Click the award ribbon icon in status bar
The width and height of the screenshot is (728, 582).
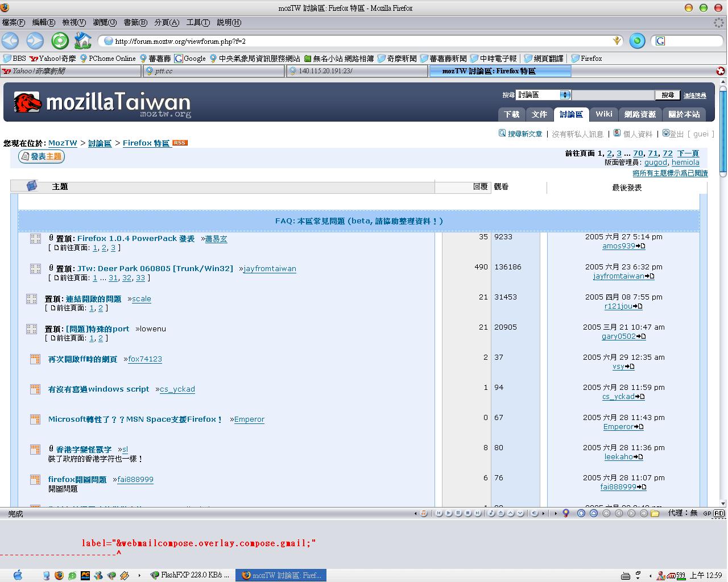pyautogui.click(x=566, y=513)
